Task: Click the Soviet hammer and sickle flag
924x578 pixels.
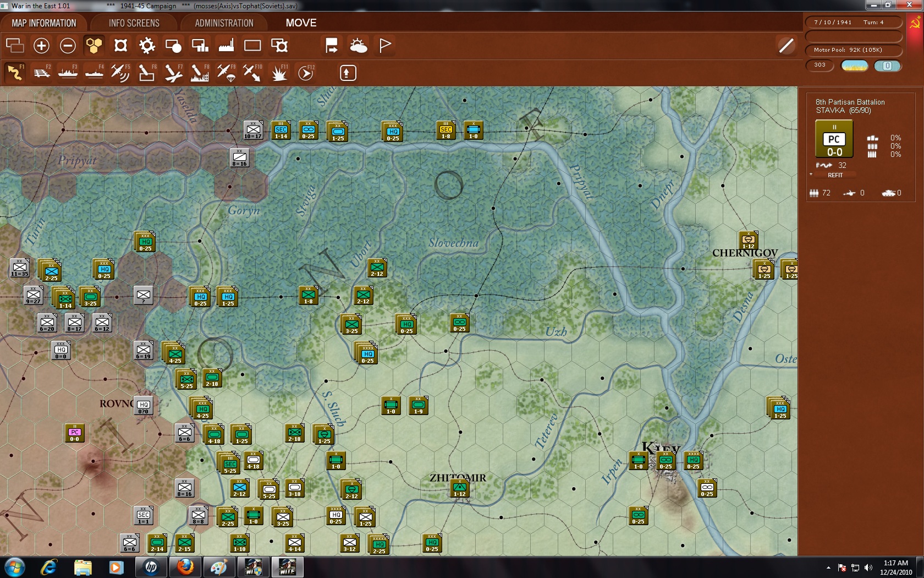Action: click(915, 23)
